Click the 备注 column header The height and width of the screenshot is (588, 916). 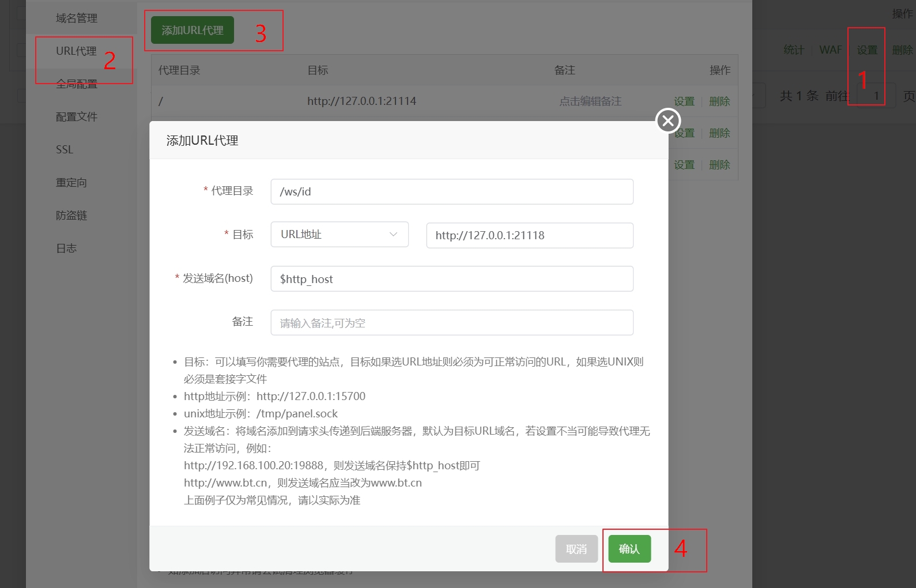565,70
